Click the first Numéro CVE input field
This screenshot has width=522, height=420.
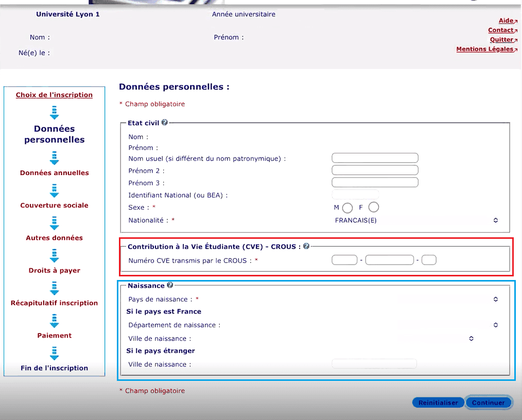click(344, 260)
